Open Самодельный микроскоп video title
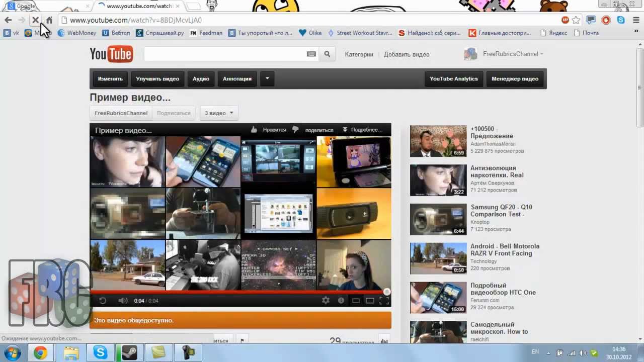This screenshot has height=362, width=644. (x=499, y=328)
